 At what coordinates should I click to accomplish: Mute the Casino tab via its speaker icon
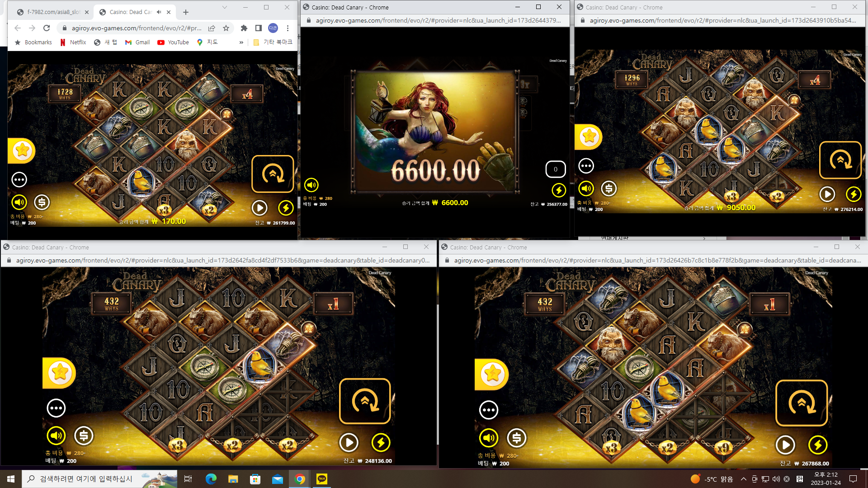click(x=159, y=12)
